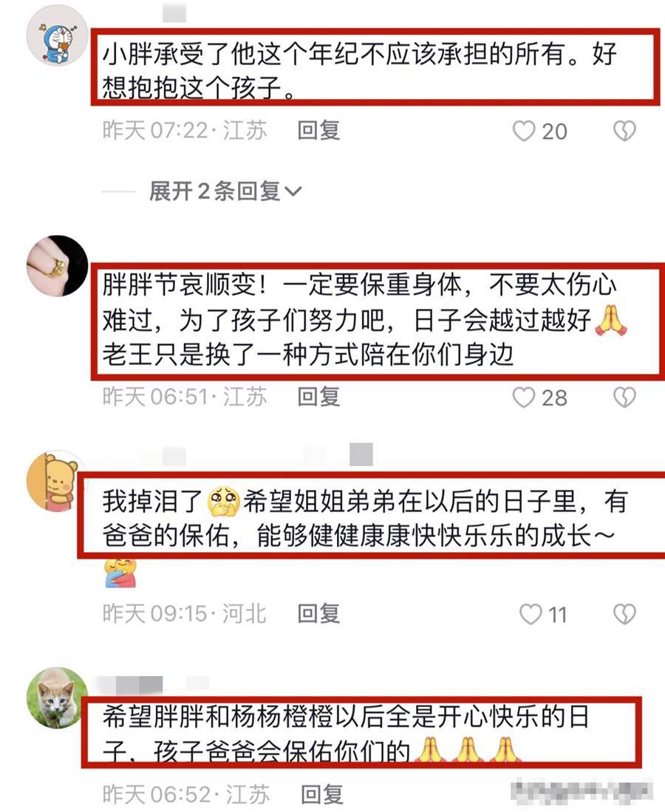Expand 展开2条回复 replies
665x812 pixels.
pyautogui.click(x=225, y=191)
